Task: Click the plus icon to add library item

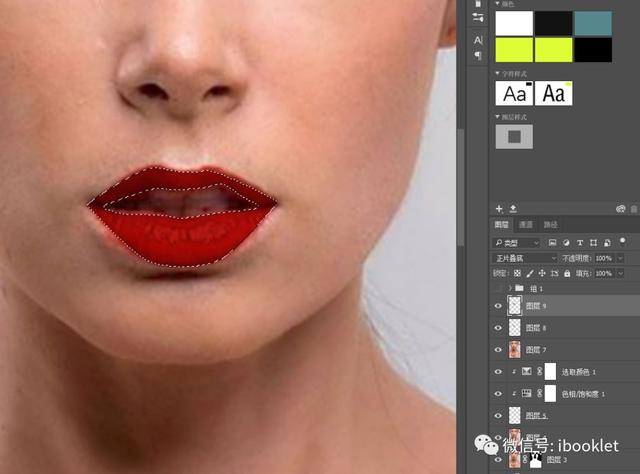Action: (499, 209)
